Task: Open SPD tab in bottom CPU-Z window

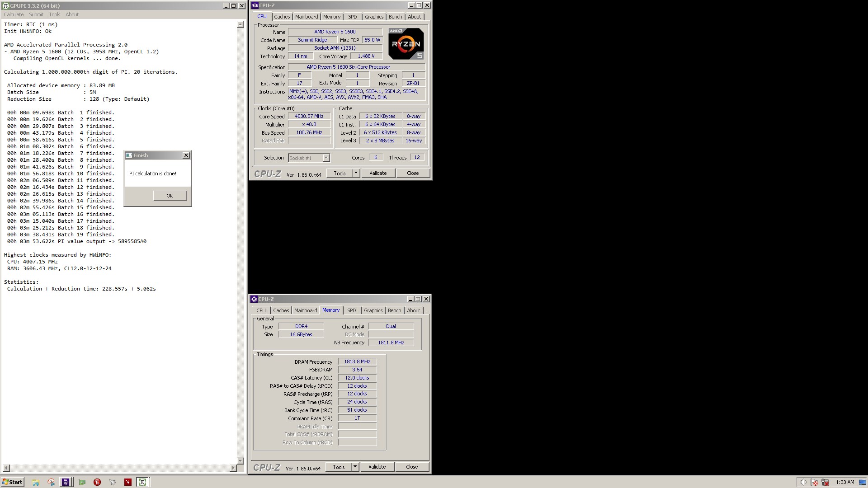Action: (352, 310)
